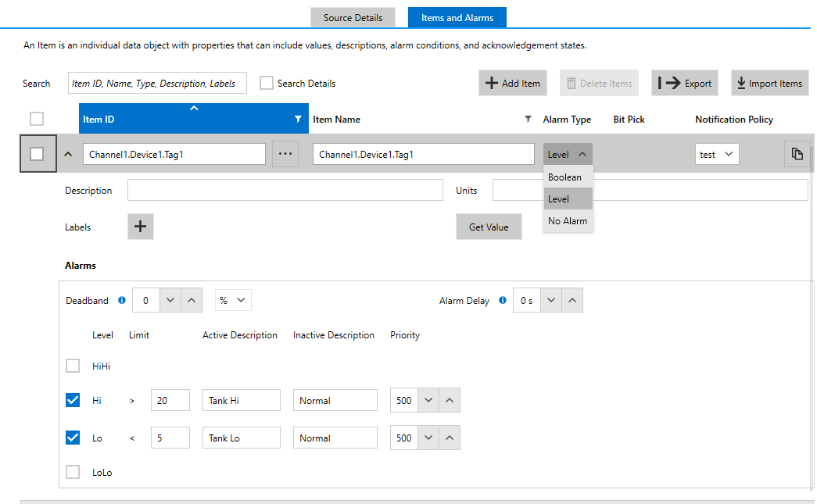Open the tag browser ellipsis button

coord(285,154)
